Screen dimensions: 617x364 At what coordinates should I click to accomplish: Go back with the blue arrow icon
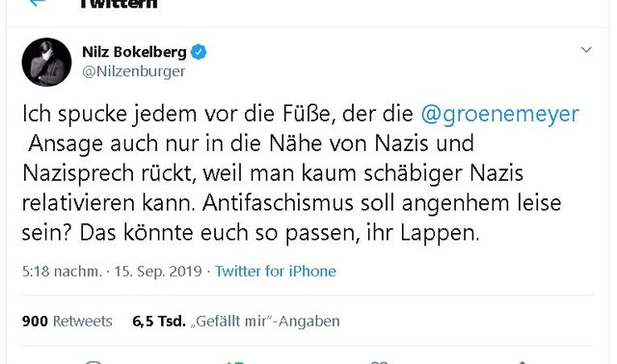click(37, 2)
